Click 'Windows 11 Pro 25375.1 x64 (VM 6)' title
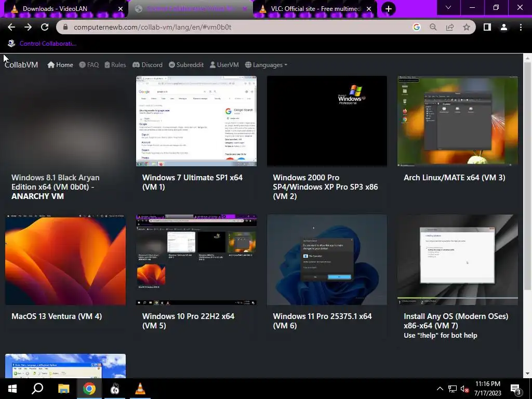Screen dimensions: 532x399 pyautogui.click(x=322, y=321)
